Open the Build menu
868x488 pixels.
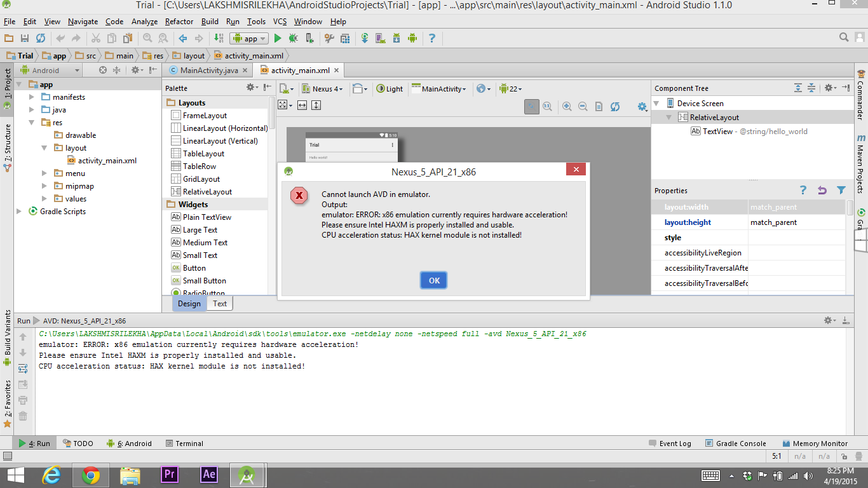(210, 22)
